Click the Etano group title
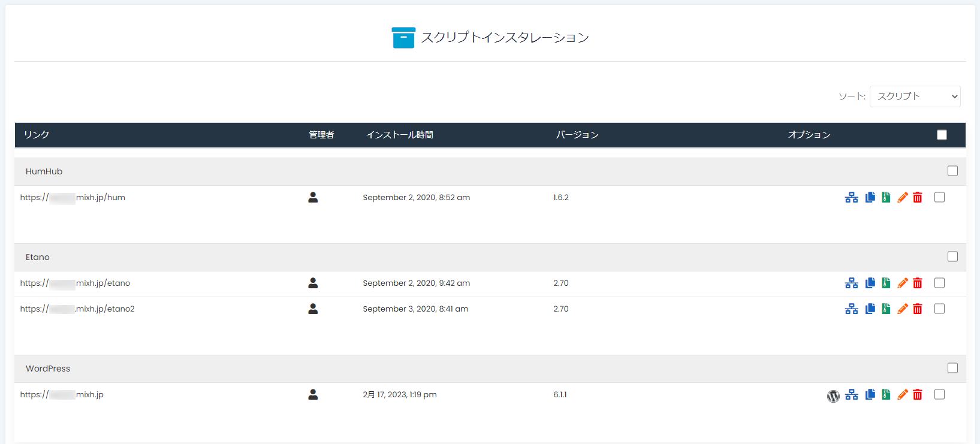This screenshot has height=444, width=980. [x=38, y=257]
